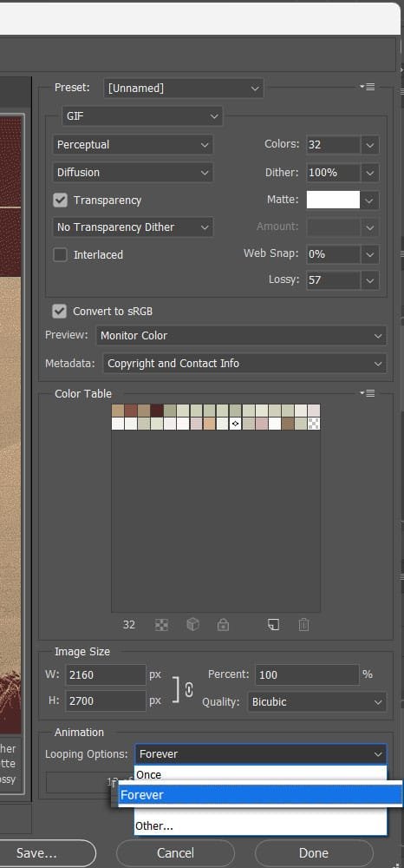Click the web-shift selected colors cube icon
Viewport: 404px width, 868px height.
click(192, 625)
